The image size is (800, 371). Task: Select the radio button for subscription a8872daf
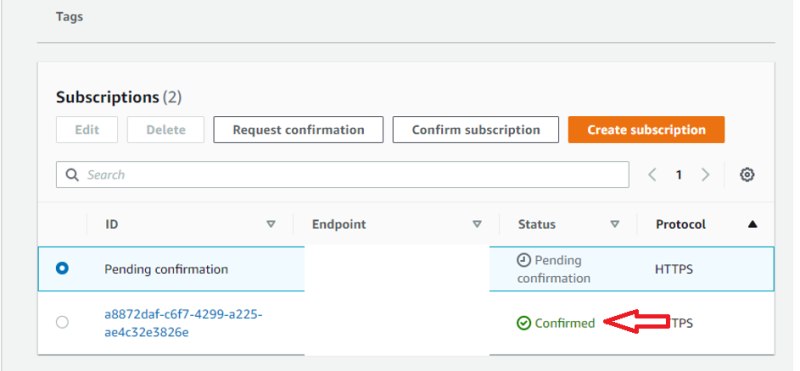tap(62, 323)
